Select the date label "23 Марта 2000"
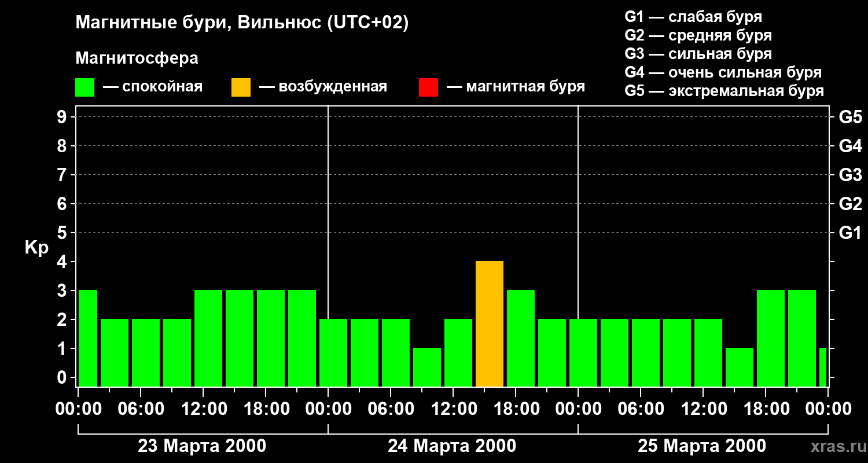Image resolution: width=868 pixels, height=463 pixels. click(202, 446)
